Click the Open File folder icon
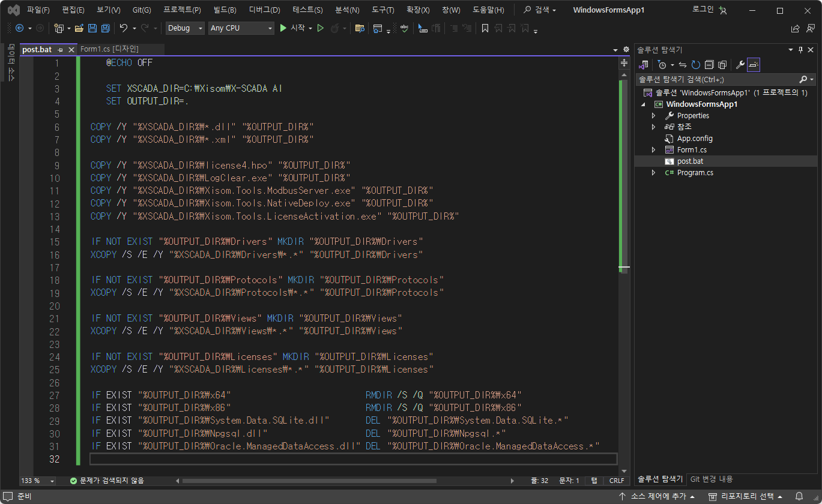 click(79, 28)
